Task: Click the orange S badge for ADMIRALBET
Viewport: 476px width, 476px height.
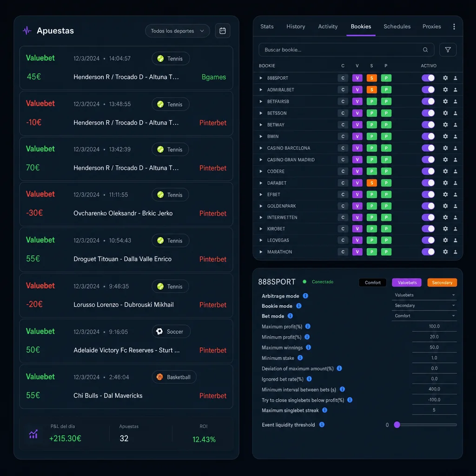Action: point(371,90)
